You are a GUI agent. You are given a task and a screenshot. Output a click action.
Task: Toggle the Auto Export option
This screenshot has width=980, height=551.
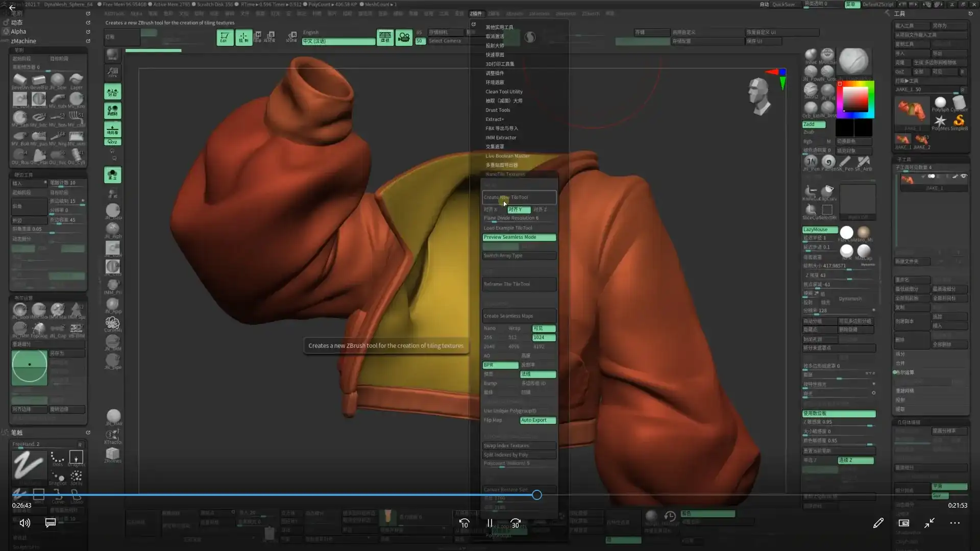(x=537, y=420)
